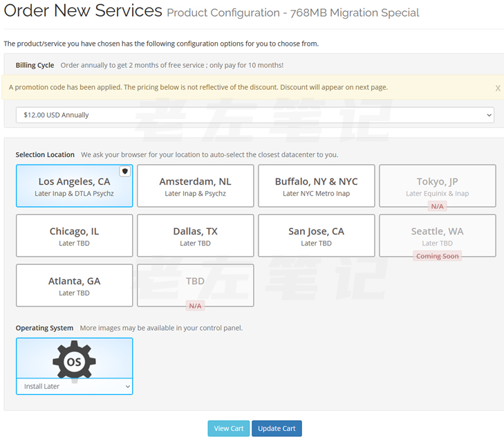This screenshot has height=442, width=504.
Task: Click the Order New Services heading
Action: (x=83, y=12)
